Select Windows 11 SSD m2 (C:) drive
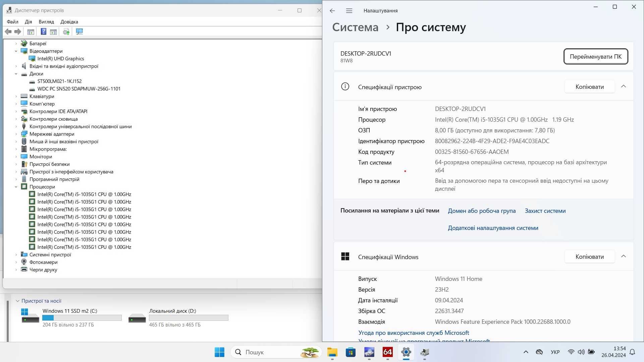644x362 pixels. tap(71, 317)
